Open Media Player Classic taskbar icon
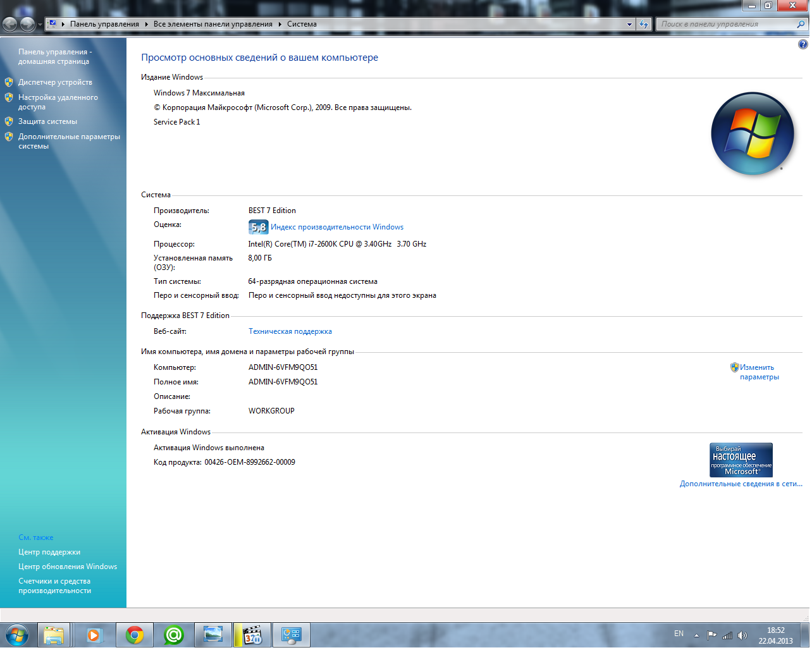The height and width of the screenshot is (650, 812). point(252,635)
